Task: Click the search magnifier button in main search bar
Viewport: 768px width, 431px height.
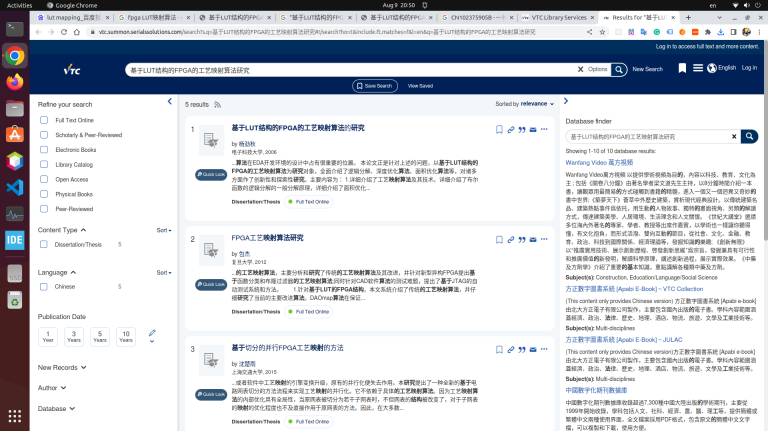Action: tap(619, 70)
